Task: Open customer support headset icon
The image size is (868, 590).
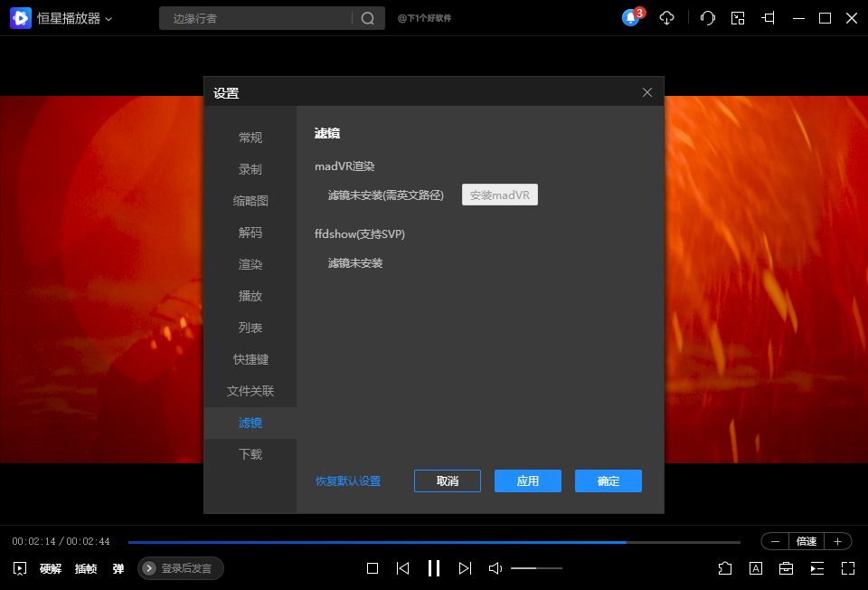Action: point(708,18)
